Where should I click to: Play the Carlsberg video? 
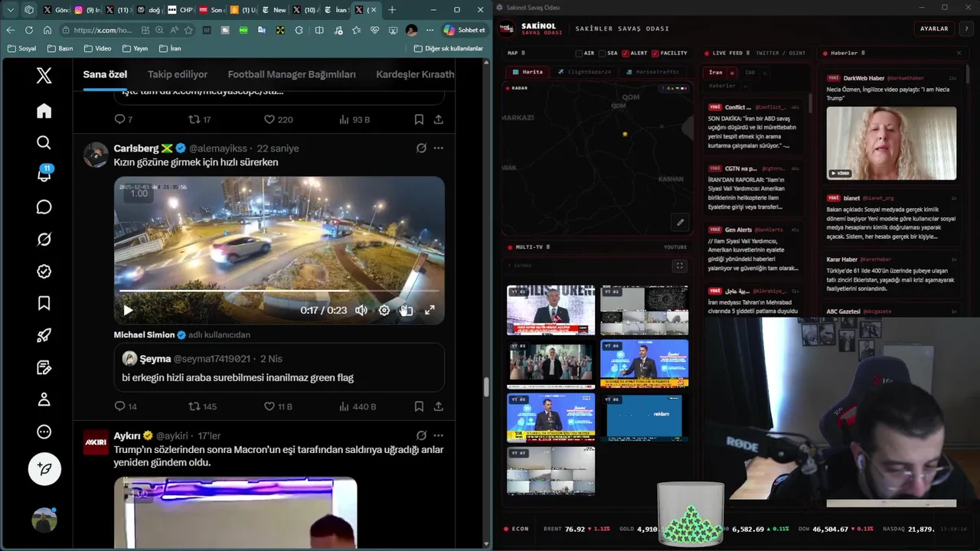128,310
